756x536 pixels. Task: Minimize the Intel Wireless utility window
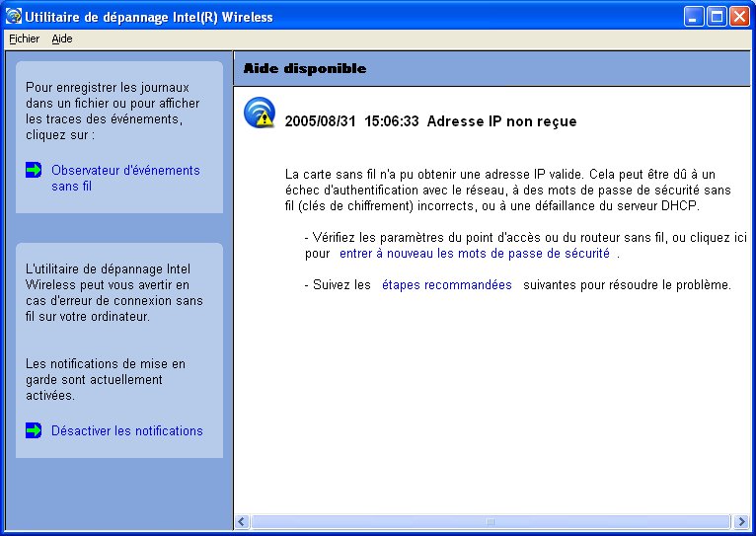(x=693, y=17)
